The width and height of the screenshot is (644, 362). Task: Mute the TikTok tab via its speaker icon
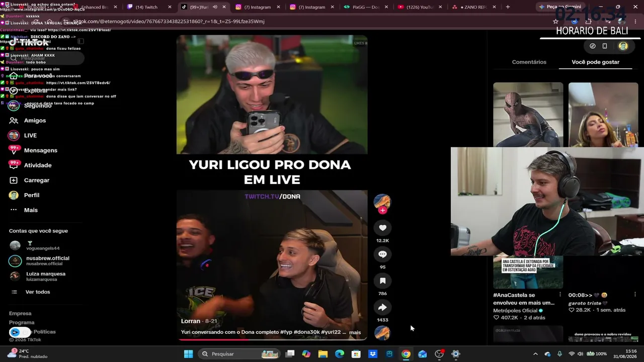click(215, 7)
